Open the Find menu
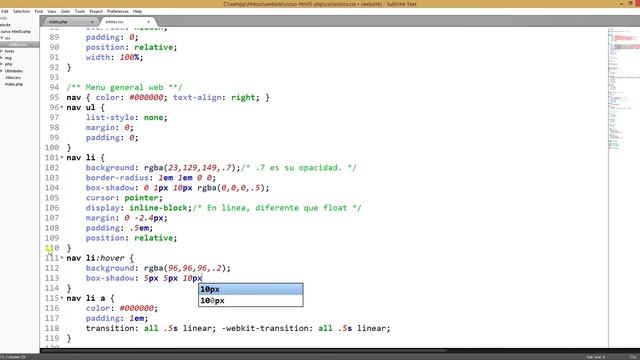 [39, 11]
